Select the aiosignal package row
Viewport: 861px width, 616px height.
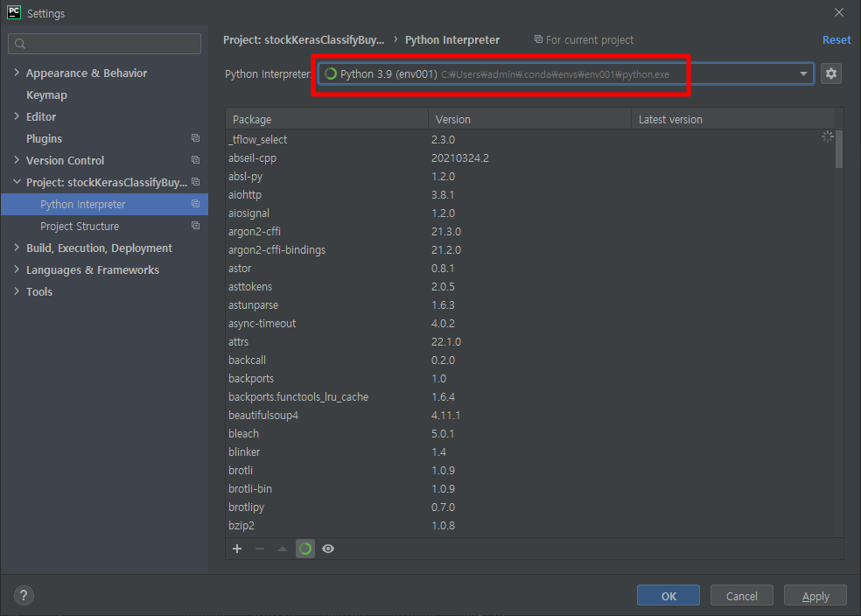530,213
